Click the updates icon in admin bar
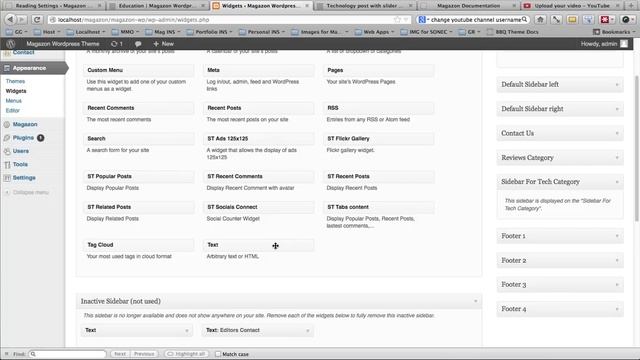 coord(114,44)
